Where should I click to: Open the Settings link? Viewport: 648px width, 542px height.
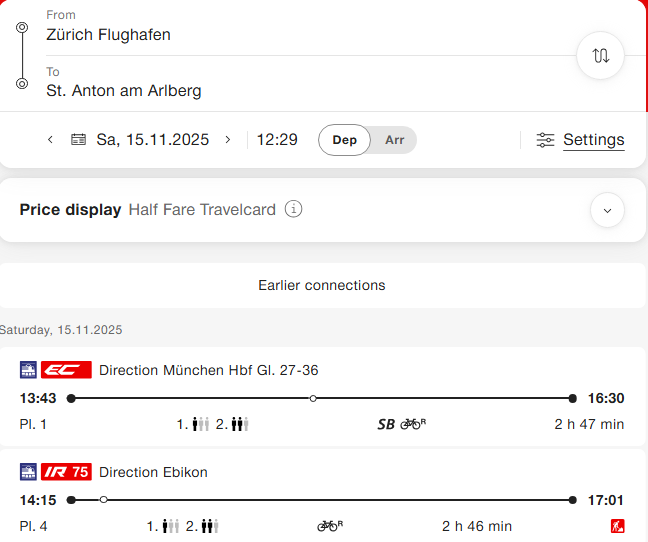click(593, 140)
